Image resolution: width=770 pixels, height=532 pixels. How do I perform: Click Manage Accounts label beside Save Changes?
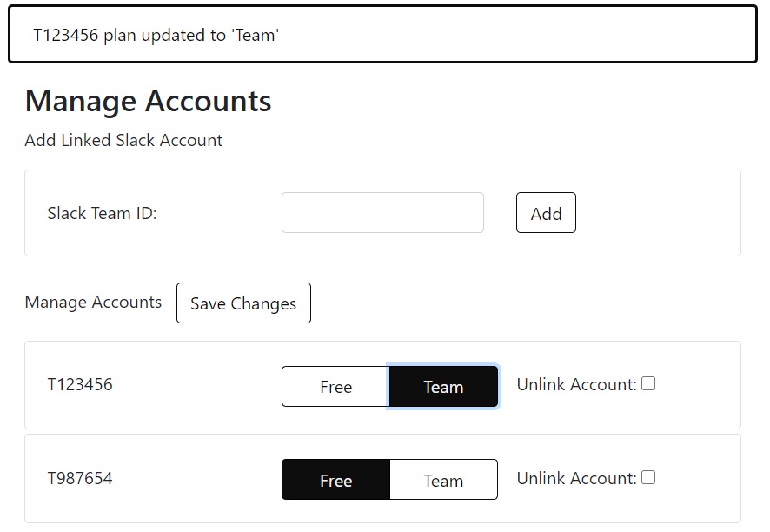[x=93, y=303]
